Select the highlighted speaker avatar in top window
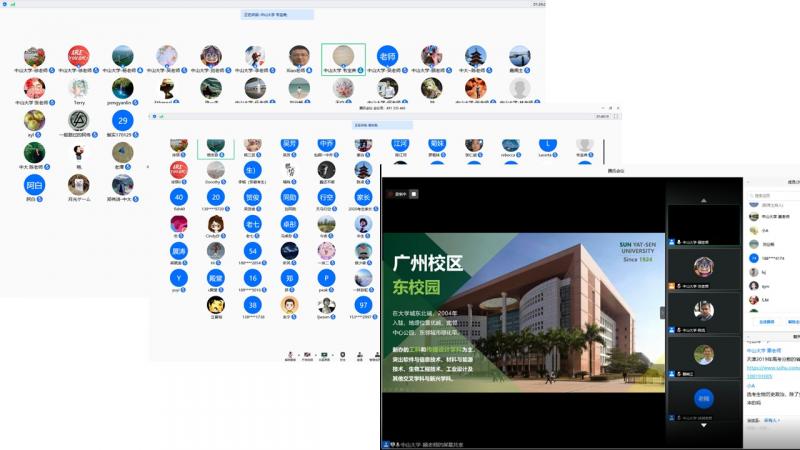Screen dimensions: 800x450 (343, 56)
